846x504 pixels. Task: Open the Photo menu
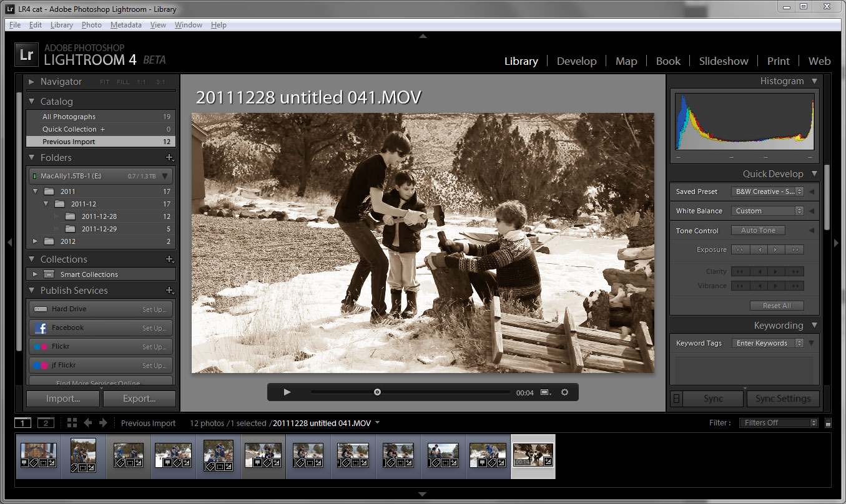coord(91,25)
